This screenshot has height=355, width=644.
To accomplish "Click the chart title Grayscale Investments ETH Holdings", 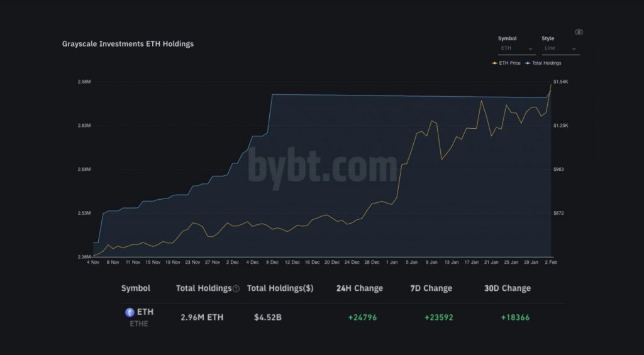I will (x=128, y=44).
